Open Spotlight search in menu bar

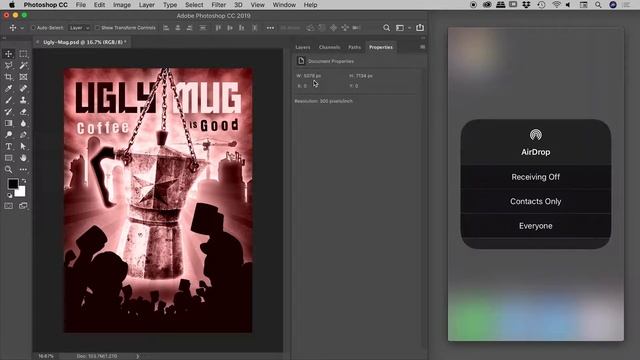click(598, 5)
